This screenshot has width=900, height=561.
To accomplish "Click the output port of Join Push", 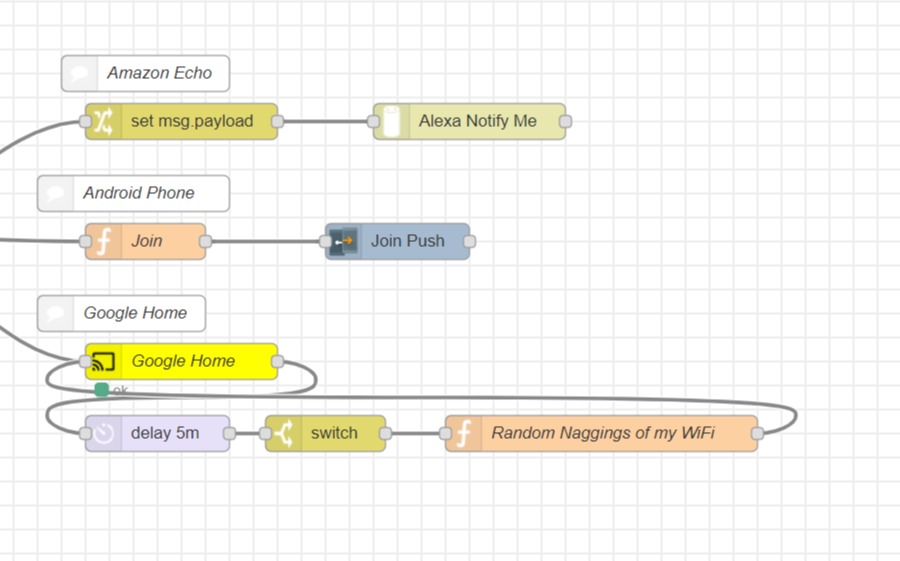I will click(x=470, y=241).
